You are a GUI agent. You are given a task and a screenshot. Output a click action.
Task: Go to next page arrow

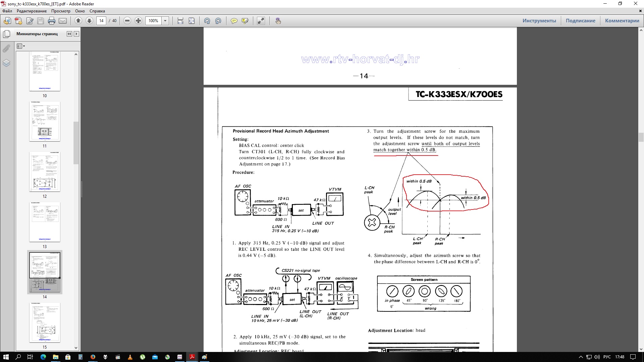coord(89,21)
